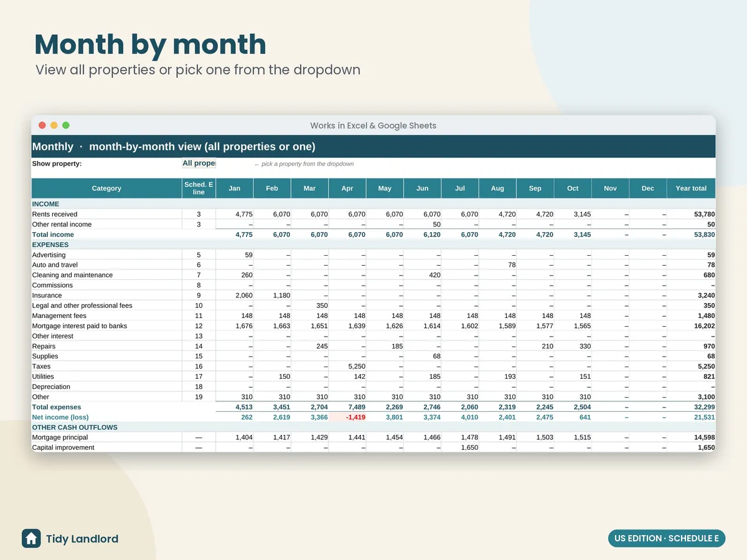Image resolution: width=747 pixels, height=560 pixels.
Task: Click the Other rental income row label
Action: [62, 224]
